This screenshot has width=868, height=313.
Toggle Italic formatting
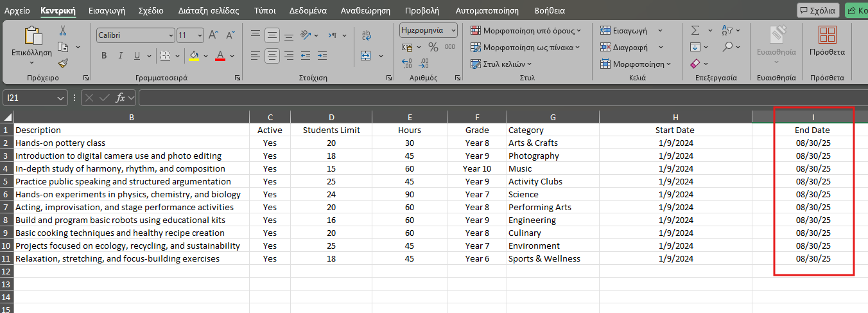(x=121, y=56)
